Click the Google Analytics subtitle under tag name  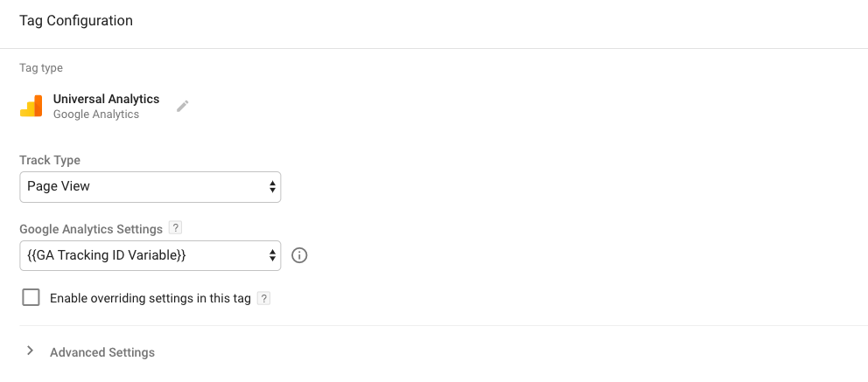point(96,115)
